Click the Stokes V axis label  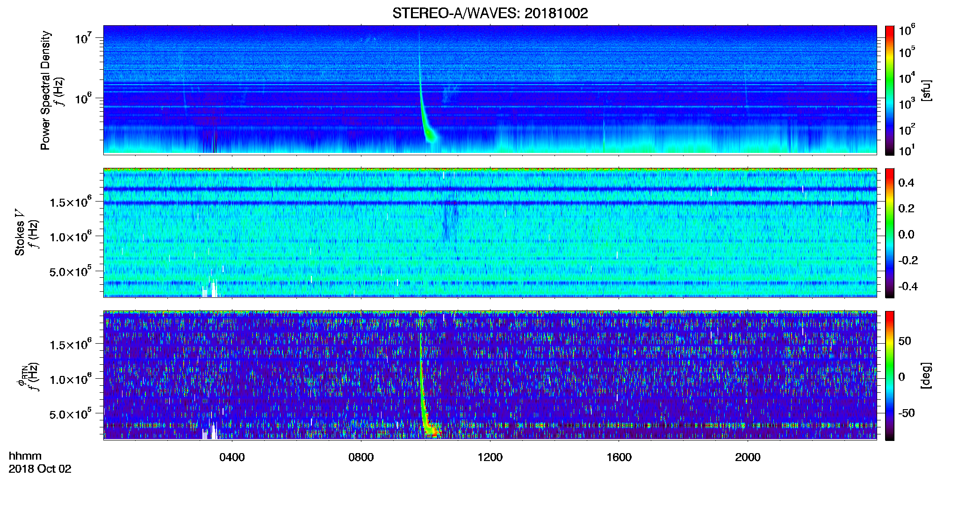20,233
